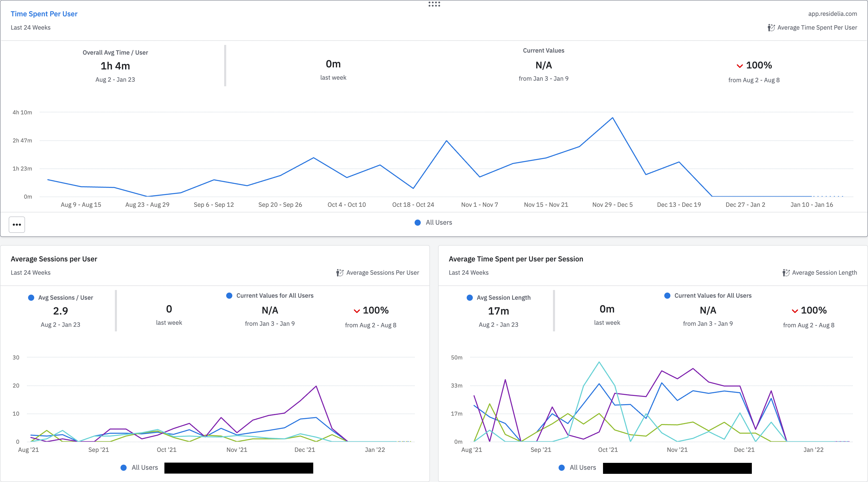Viewport: 868px width, 482px height.
Task: Click blue dot beside Current Values for All Users in sessions card
Action: coord(229,296)
